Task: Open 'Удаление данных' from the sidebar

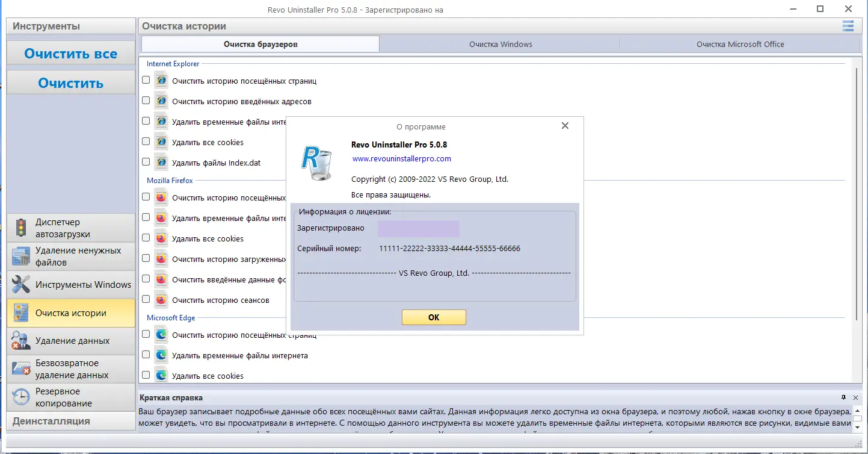Action: [71, 341]
